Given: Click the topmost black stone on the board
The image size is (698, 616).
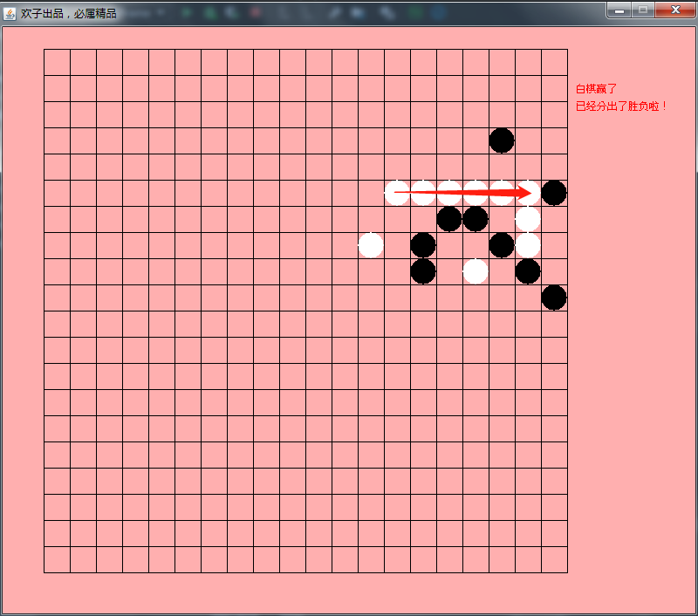Looking at the screenshot, I should [502, 140].
